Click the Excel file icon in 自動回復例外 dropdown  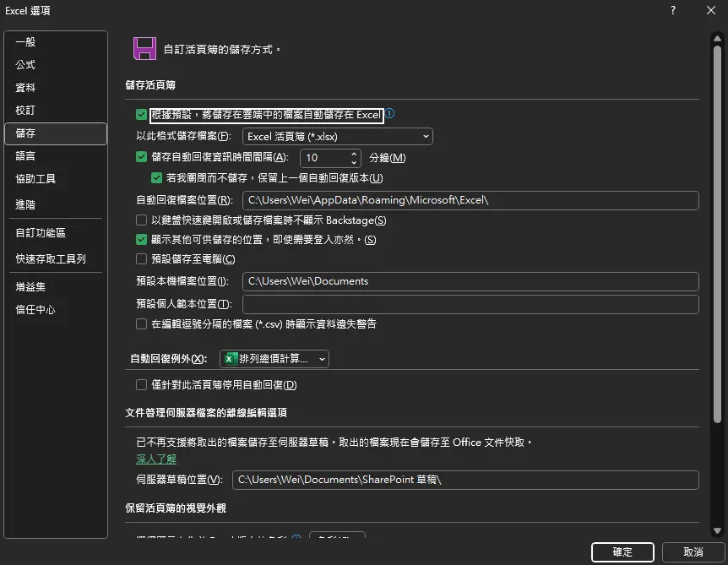coord(229,358)
